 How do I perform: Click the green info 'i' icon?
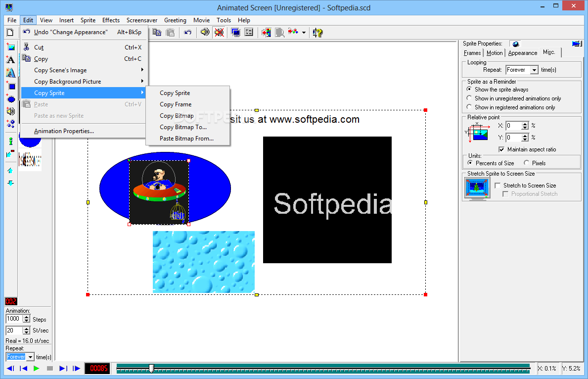[10, 141]
